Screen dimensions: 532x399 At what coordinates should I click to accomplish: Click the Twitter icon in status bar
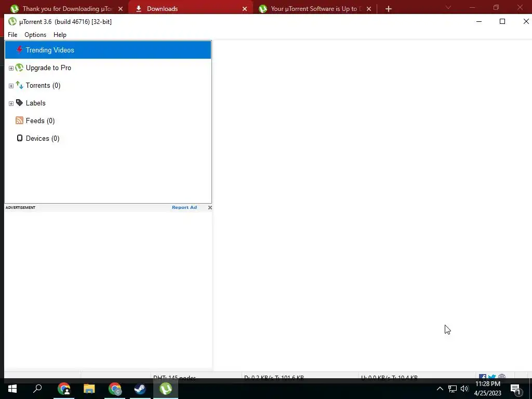tap(492, 377)
